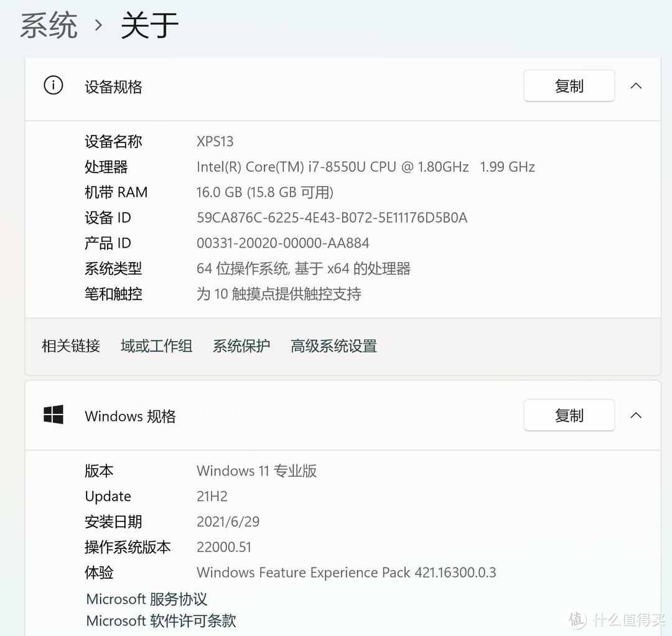The image size is (672, 636).
Task: Click the 相关链接 label
Action: 71,346
